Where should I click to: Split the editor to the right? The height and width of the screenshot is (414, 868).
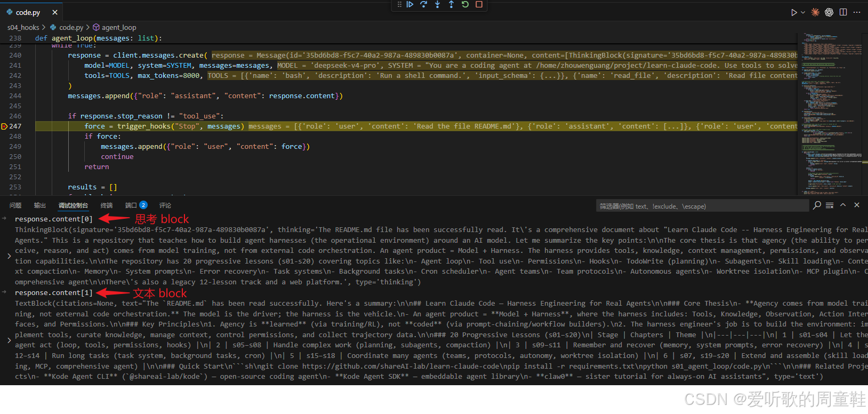(x=843, y=12)
